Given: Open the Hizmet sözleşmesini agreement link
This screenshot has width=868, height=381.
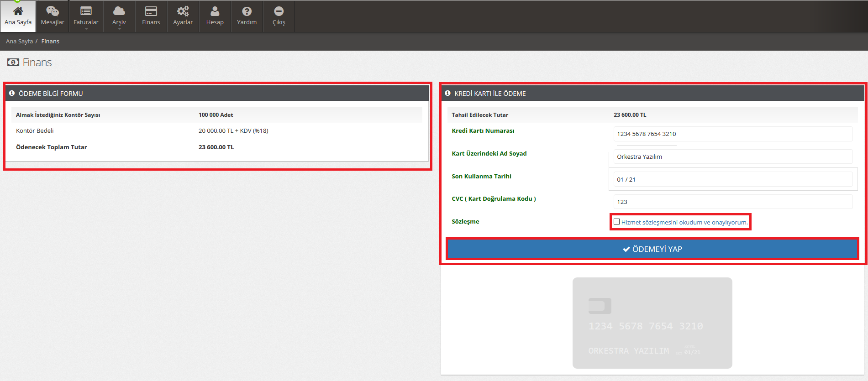Looking at the screenshot, I should point(684,222).
